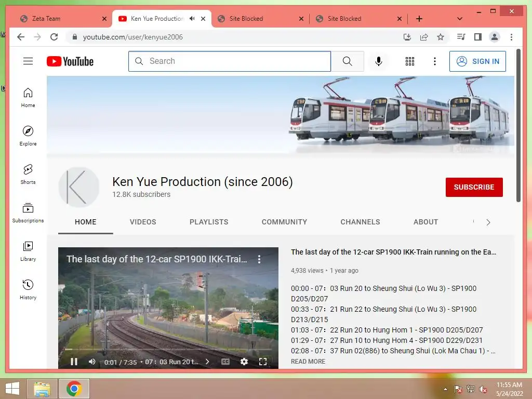Show more channel tabs with right chevron

488,222
